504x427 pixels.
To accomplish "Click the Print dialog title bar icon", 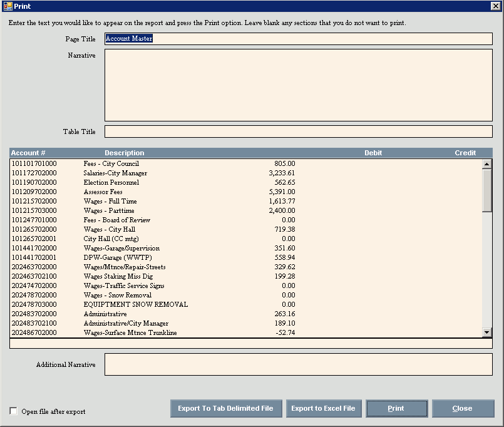I will coord(8,6).
